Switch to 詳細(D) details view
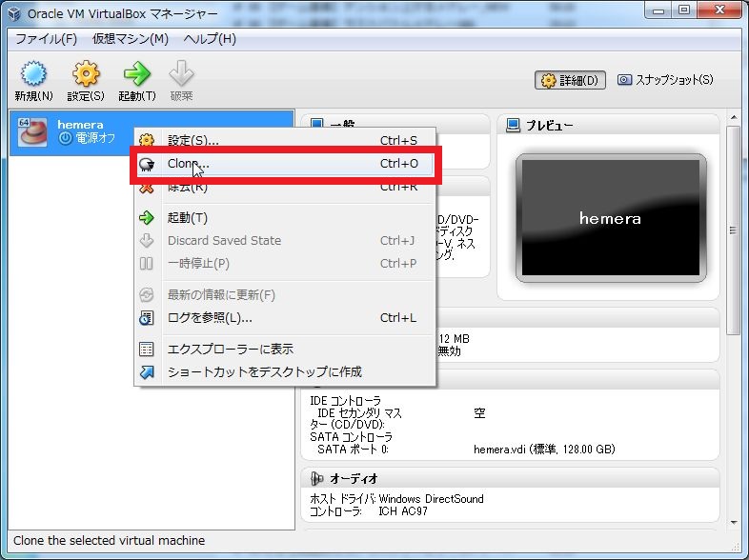 570,80
